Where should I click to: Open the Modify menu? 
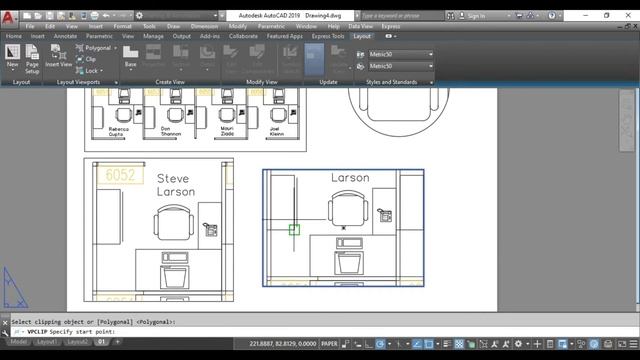(238, 26)
